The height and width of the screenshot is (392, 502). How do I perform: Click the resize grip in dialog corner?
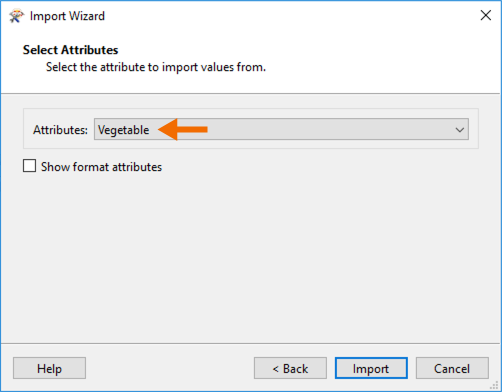(x=495, y=385)
